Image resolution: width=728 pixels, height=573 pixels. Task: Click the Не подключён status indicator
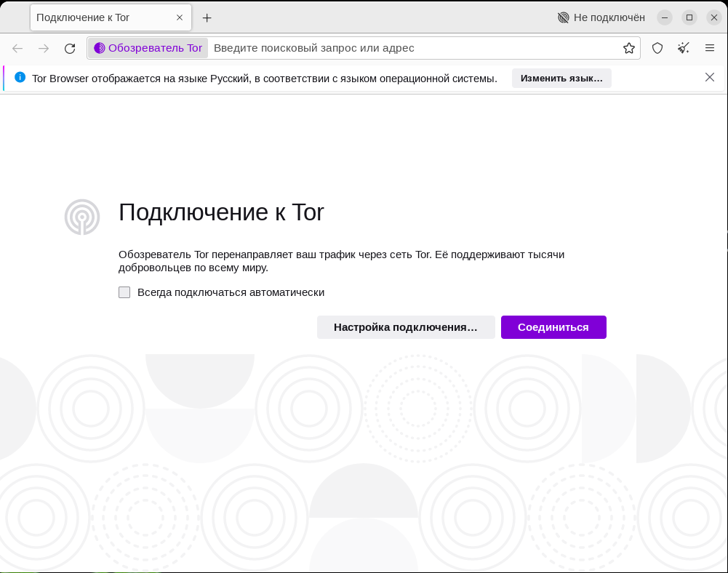click(x=601, y=17)
